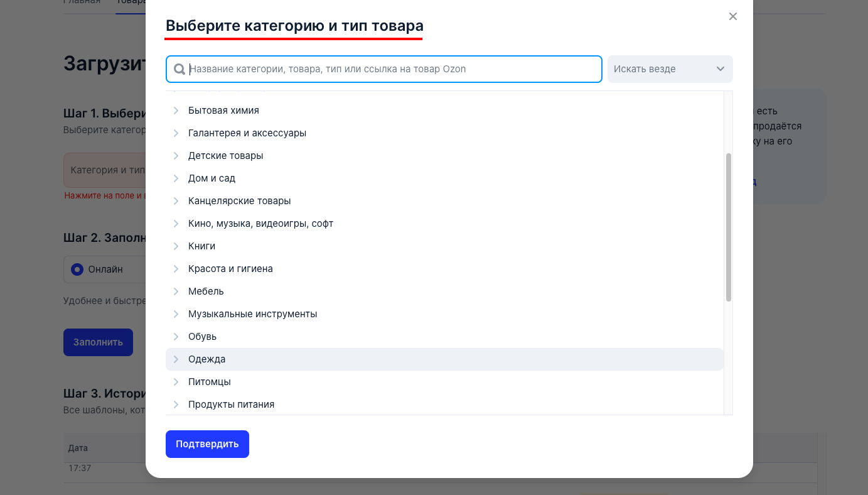The width and height of the screenshot is (868, 495).
Task: Select 'Кино, музыка, видеоигры, софт' label
Action: [x=260, y=224]
